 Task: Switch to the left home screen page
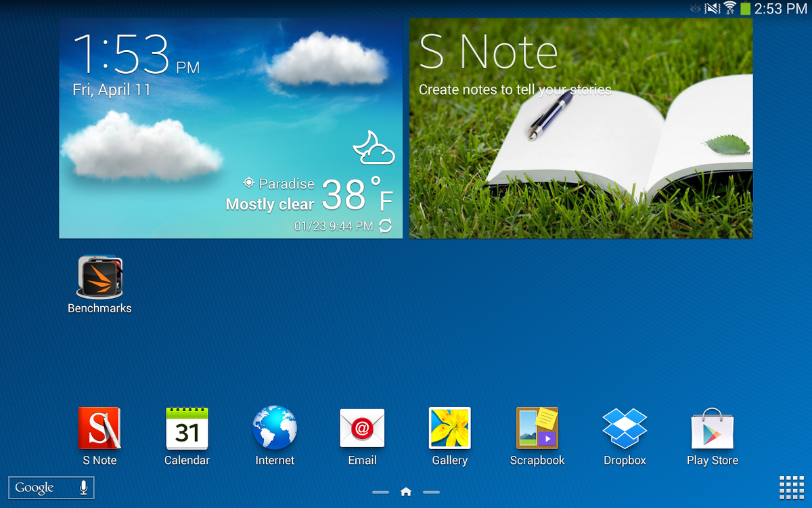380,492
